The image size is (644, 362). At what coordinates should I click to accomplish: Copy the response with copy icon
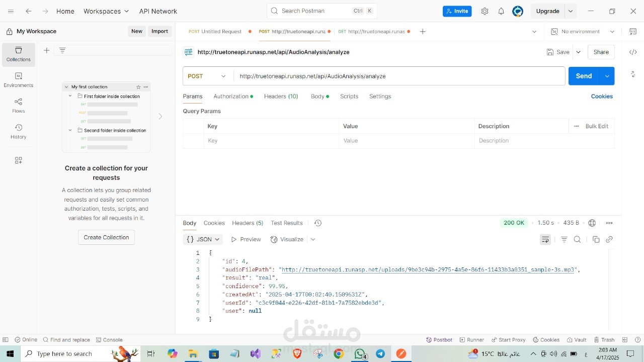(x=596, y=239)
